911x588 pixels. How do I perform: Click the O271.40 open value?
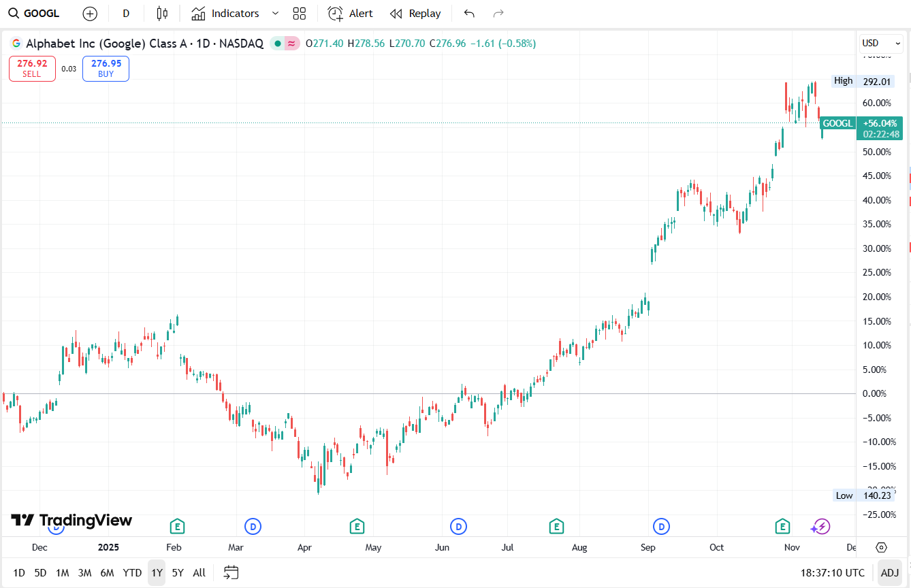tap(325, 44)
